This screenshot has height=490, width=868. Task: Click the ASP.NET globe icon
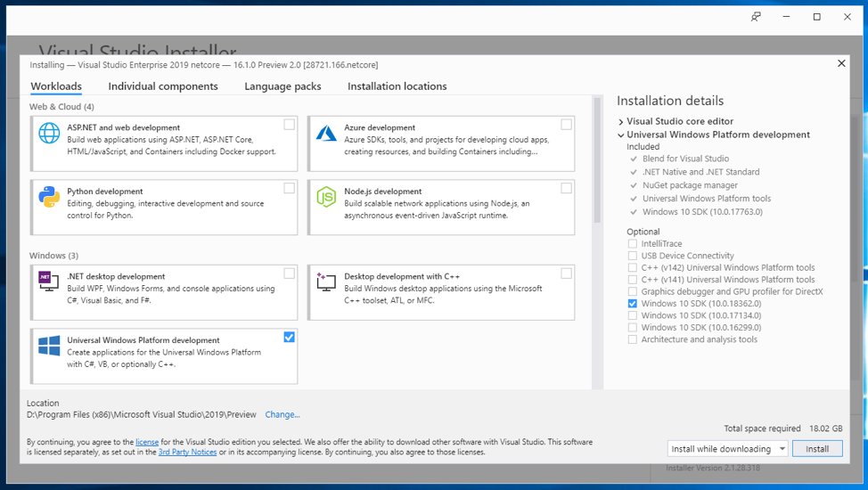pos(49,134)
